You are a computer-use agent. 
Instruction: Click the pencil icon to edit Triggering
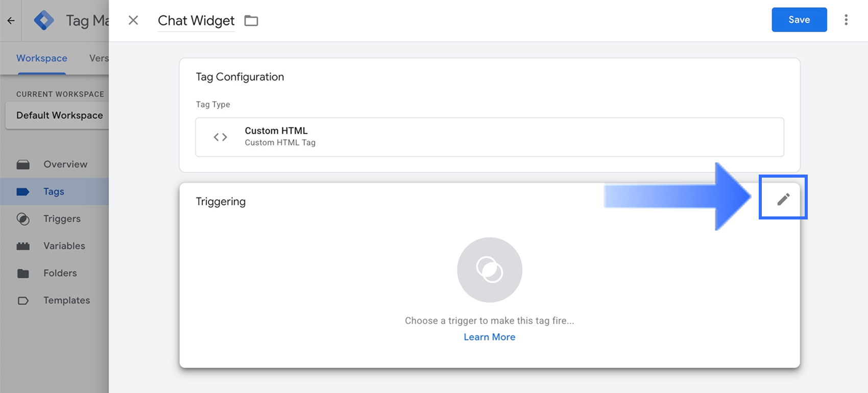click(783, 199)
